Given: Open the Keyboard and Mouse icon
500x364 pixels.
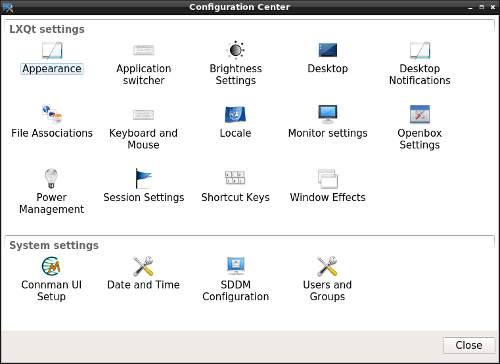Looking at the screenshot, I should pos(144,115).
